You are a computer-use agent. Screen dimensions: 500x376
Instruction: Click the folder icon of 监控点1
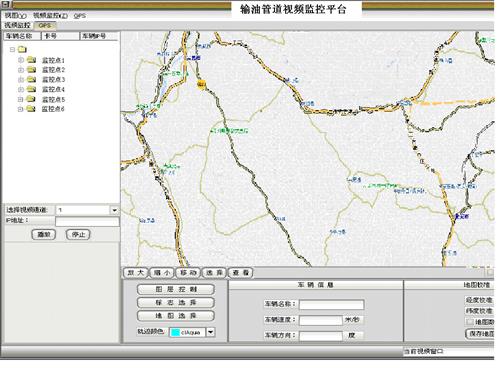point(31,60)
